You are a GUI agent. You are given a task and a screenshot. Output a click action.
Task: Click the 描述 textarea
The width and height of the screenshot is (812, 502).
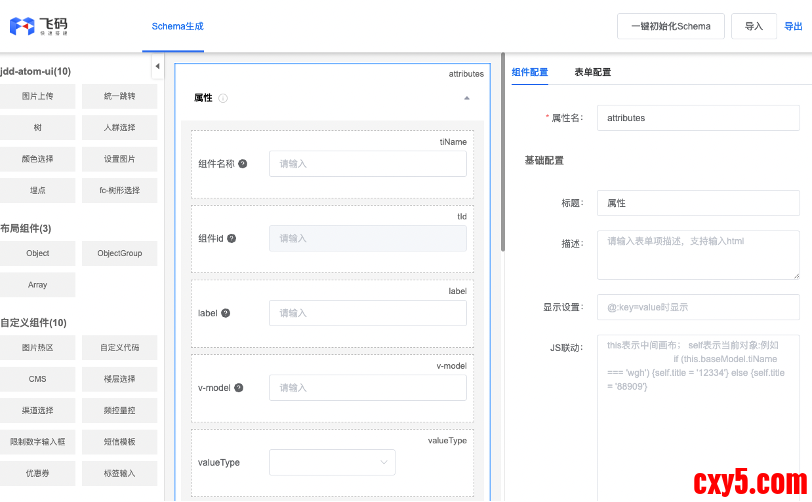click(697, 254)
